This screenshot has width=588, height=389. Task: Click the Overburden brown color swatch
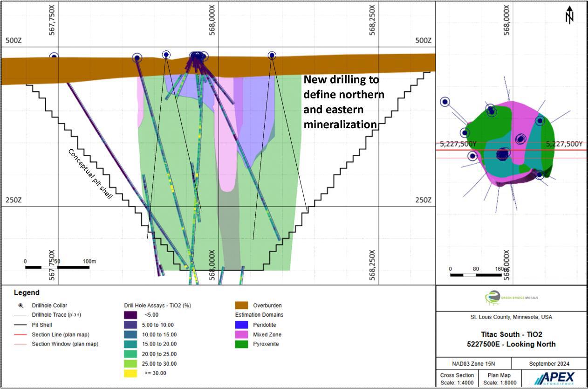click(x=241, y=306)
